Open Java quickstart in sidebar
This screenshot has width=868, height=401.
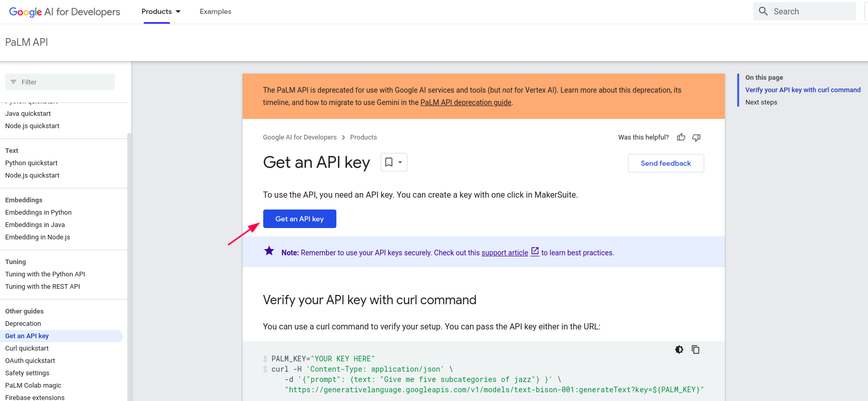coord(28,113)
